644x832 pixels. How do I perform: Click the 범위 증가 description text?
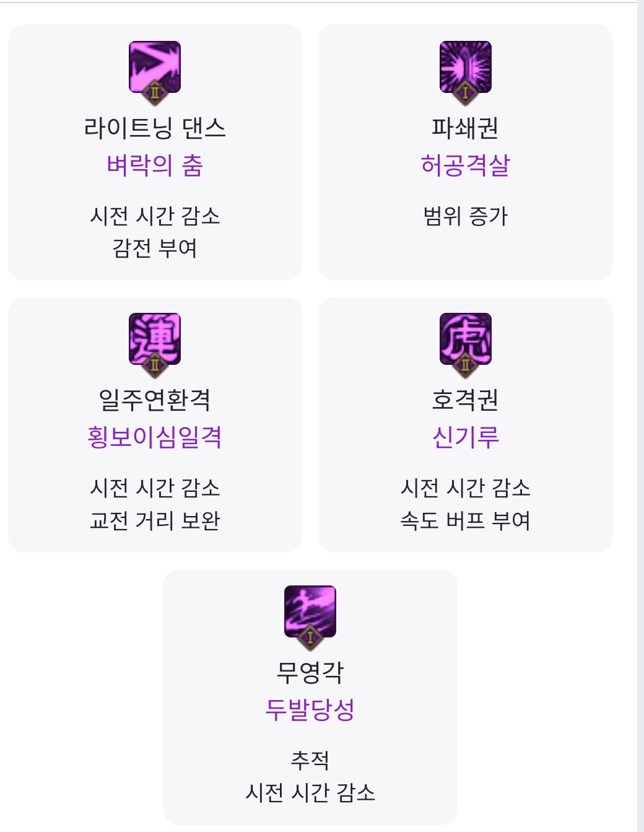466,216
